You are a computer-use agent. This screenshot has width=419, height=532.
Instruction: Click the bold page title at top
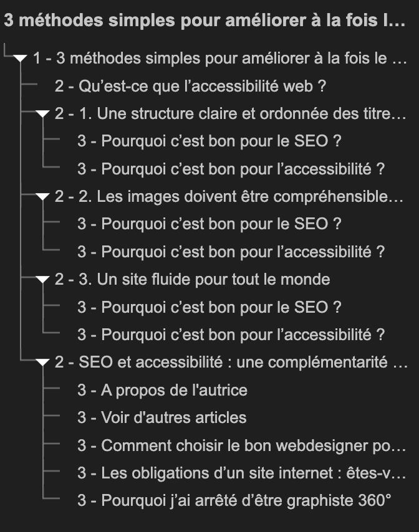pyautogui.click(x=205, y=20)
